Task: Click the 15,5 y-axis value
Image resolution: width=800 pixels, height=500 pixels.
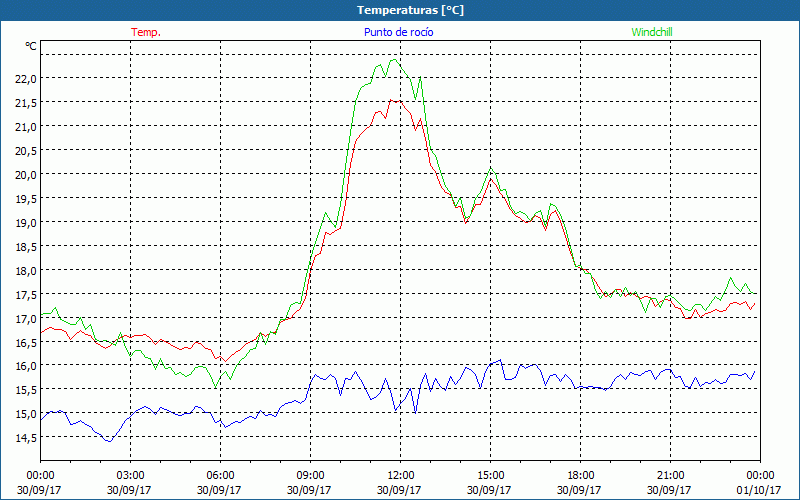Action: click(x=26, y=390)
